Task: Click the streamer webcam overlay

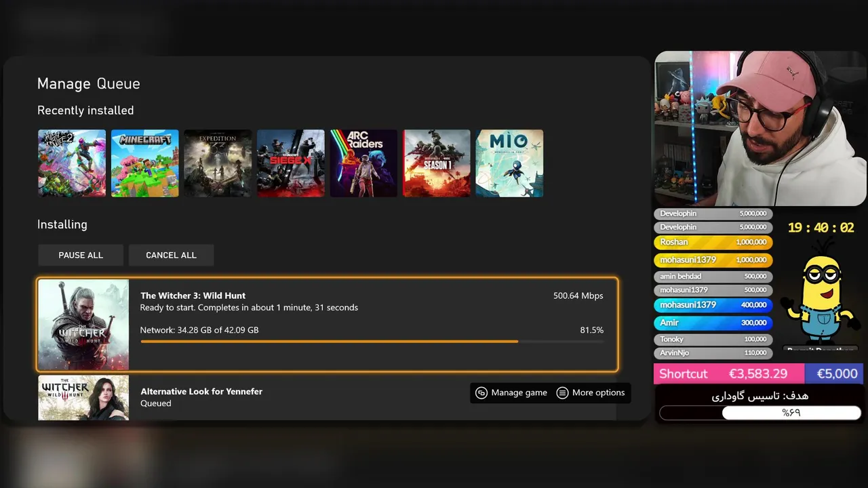Action: 760,127
